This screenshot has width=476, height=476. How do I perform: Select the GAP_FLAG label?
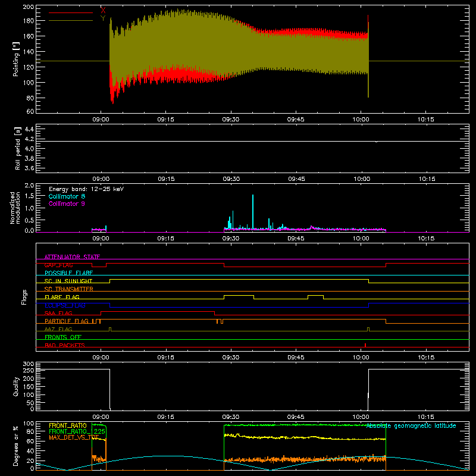pyautogui.click(x=58, y=265)
